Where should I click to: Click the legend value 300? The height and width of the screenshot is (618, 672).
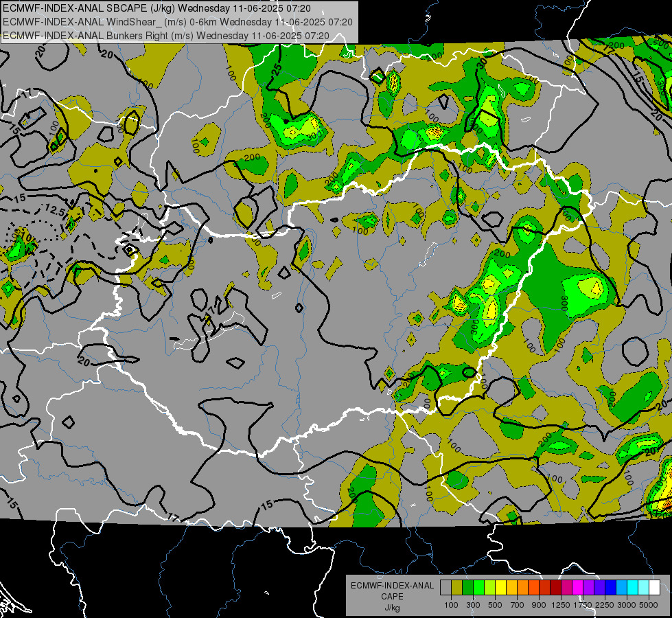(473, 605)
